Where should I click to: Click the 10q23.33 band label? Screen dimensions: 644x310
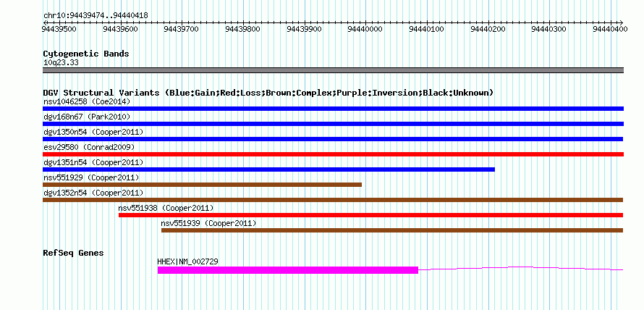pos(61,63)
